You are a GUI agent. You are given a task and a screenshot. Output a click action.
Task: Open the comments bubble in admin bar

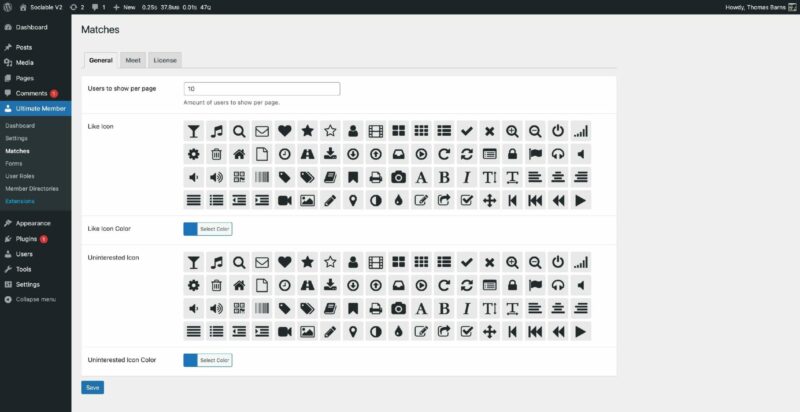pos(98,7)
